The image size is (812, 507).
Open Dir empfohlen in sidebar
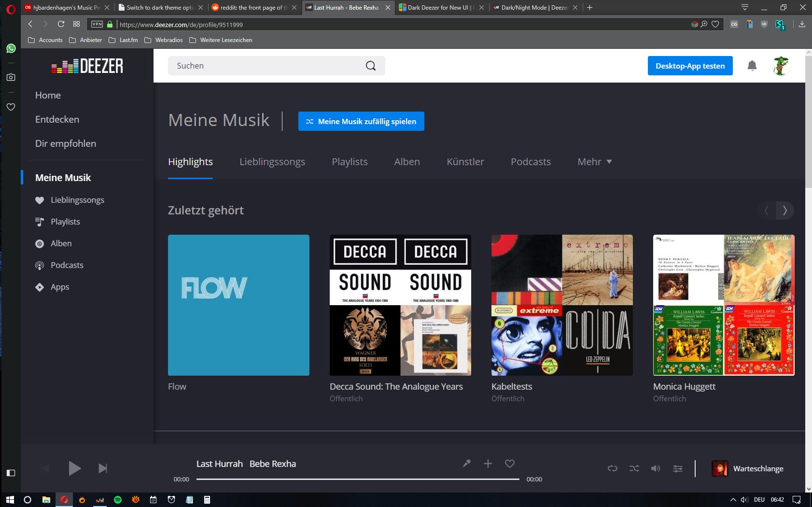pos(66,143)
